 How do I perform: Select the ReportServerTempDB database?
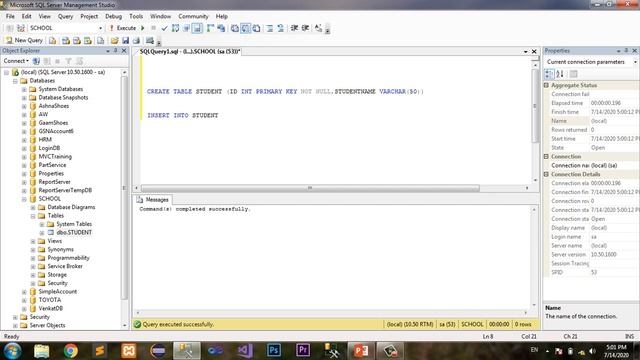pyautogui.click(x=65, y=190)
